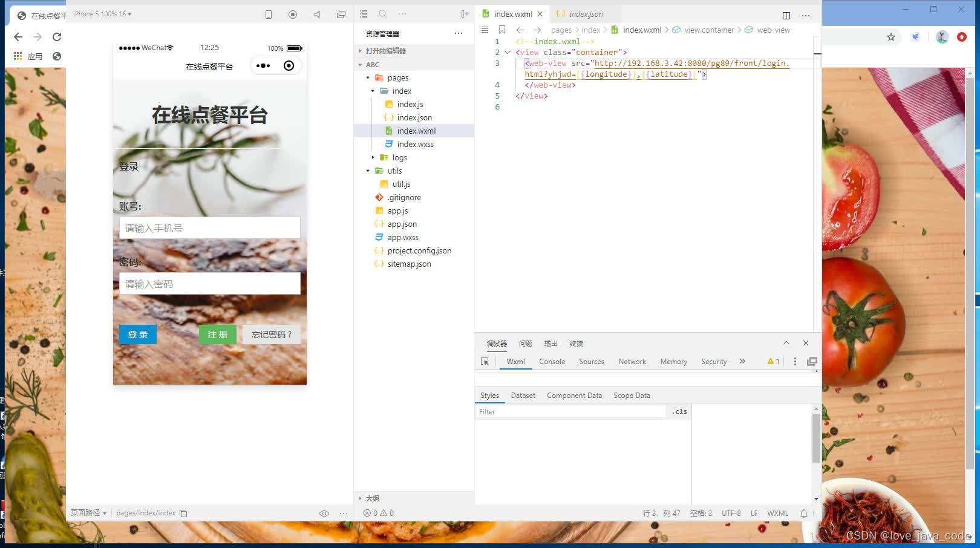Click the 请输入手机号 input field

coord(209,228)
